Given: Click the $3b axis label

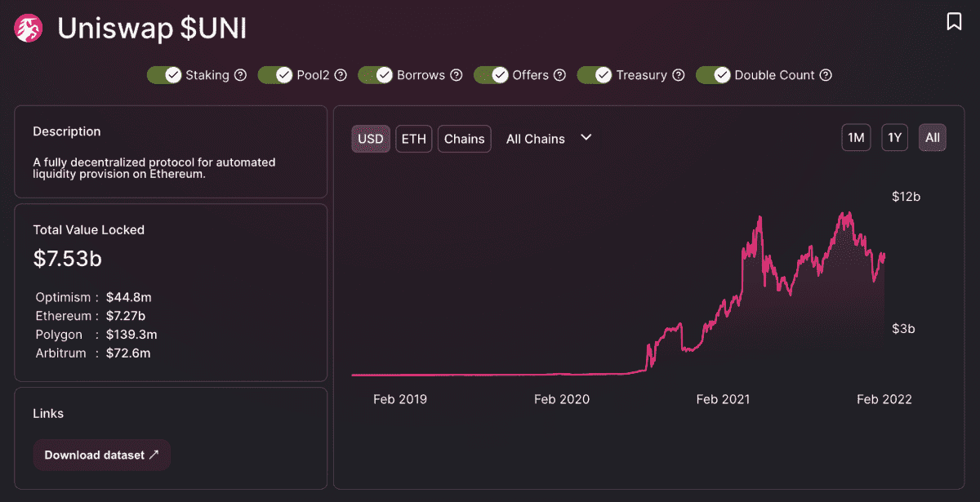Looking at the screenshot, I should (x=903, y=329).
